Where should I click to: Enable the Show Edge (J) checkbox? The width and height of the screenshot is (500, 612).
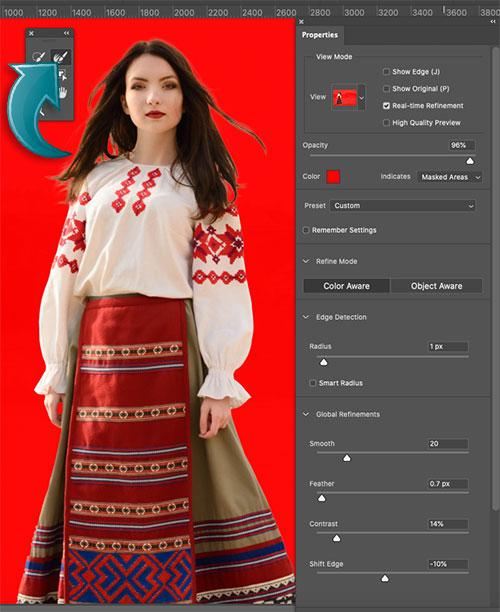click(386, 71)
